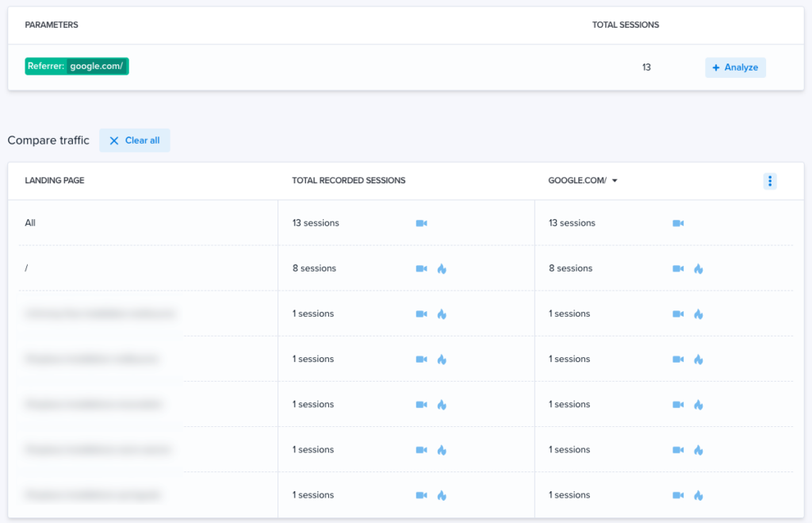Click the flame icon in the last table row

(x=442, y=494)
